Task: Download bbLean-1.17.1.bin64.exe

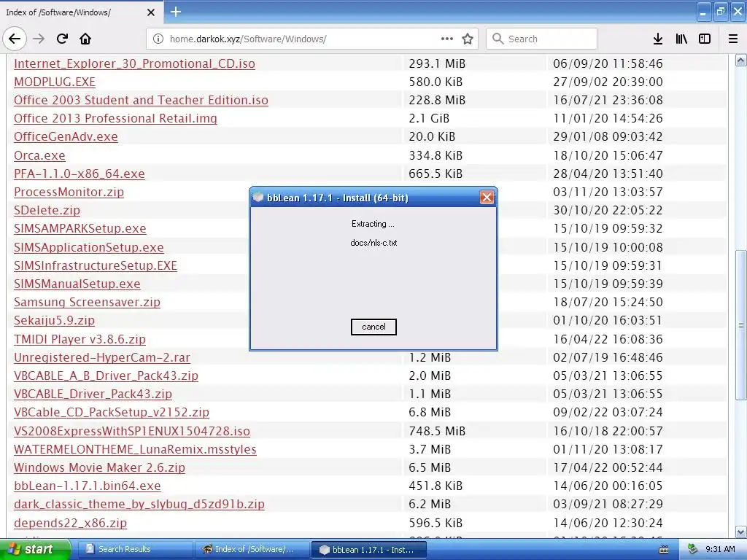Action: [88, 486]
